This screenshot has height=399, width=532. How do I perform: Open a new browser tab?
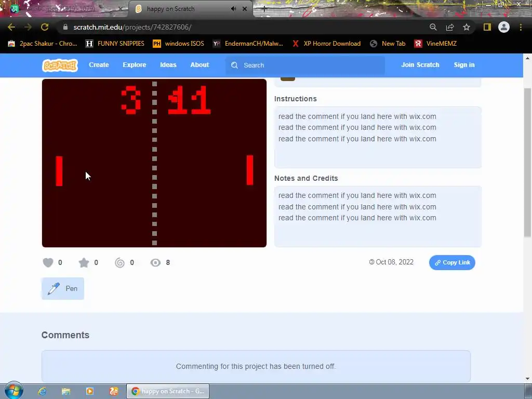pyautogui.click(x=264, y=9)
